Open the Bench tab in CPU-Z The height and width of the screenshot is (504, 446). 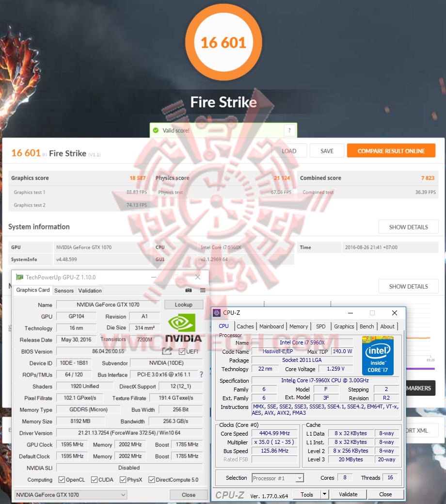(x=366, y=326)
